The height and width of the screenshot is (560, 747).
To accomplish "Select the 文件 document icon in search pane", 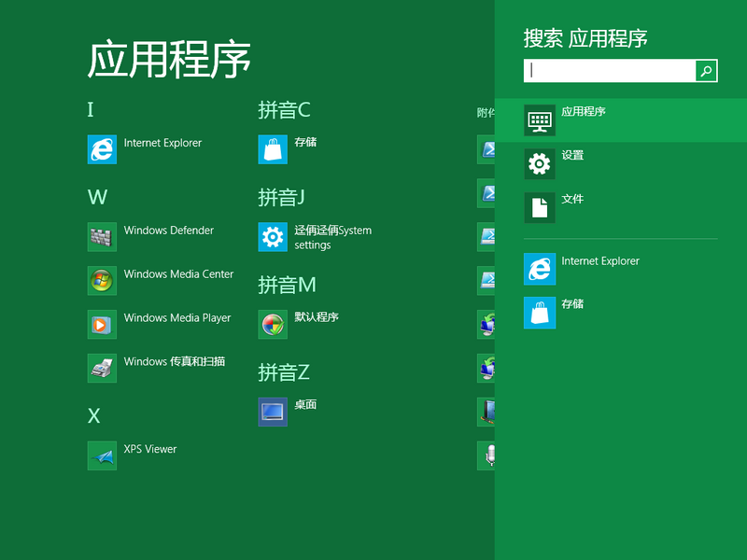I will [540, 207].
